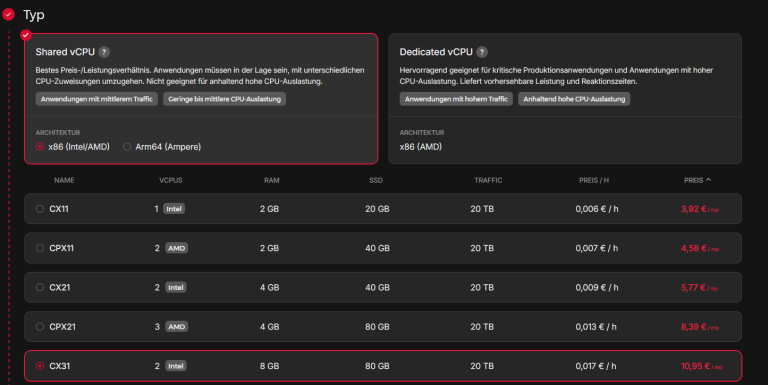Click the 8,39 € monthly price
Viewport: 768px width, 385px height.
pos(699,327)
